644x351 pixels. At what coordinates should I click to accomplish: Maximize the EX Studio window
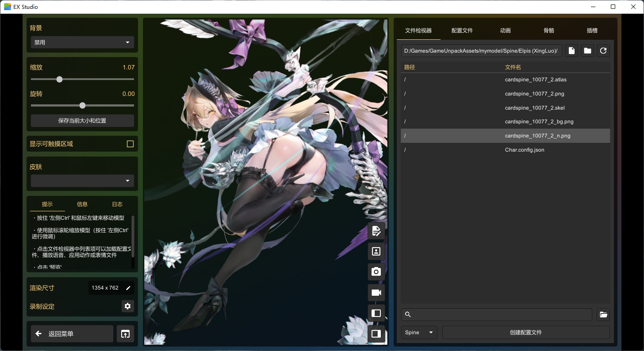[x=613, y=7]
